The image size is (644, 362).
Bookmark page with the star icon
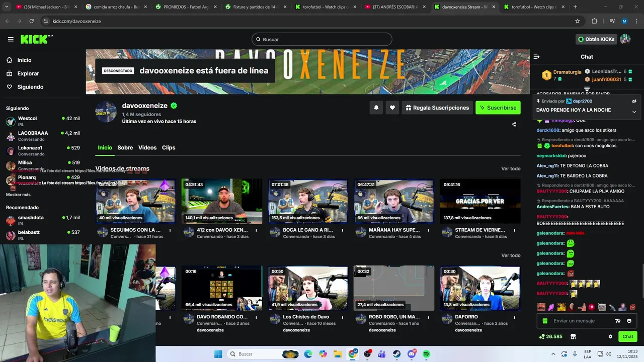(578, 21)
